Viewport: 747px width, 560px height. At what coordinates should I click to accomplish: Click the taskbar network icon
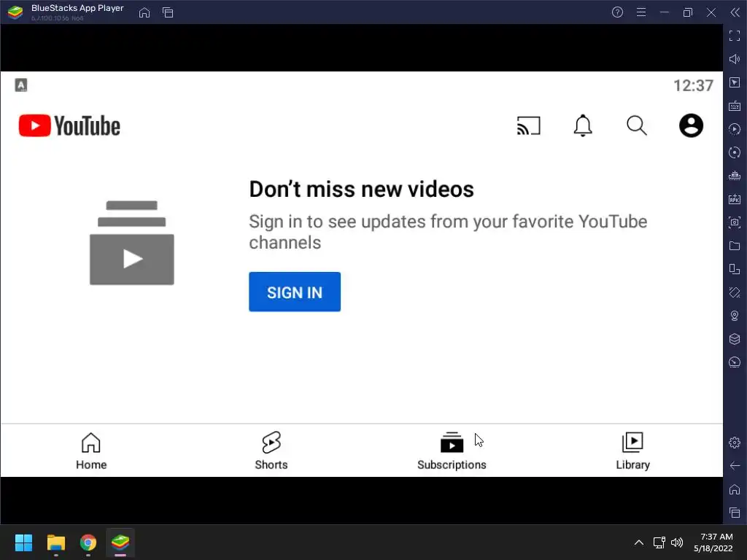click(x=659, y=542)
